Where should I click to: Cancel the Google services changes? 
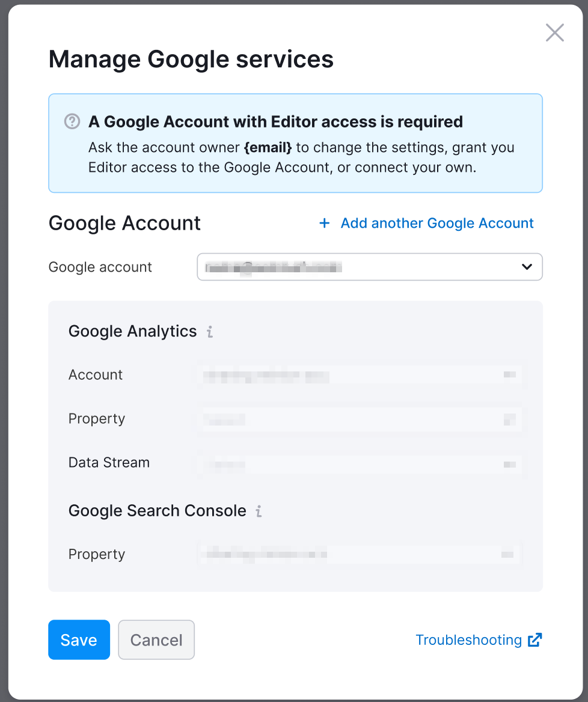click(x=156, y=639)
